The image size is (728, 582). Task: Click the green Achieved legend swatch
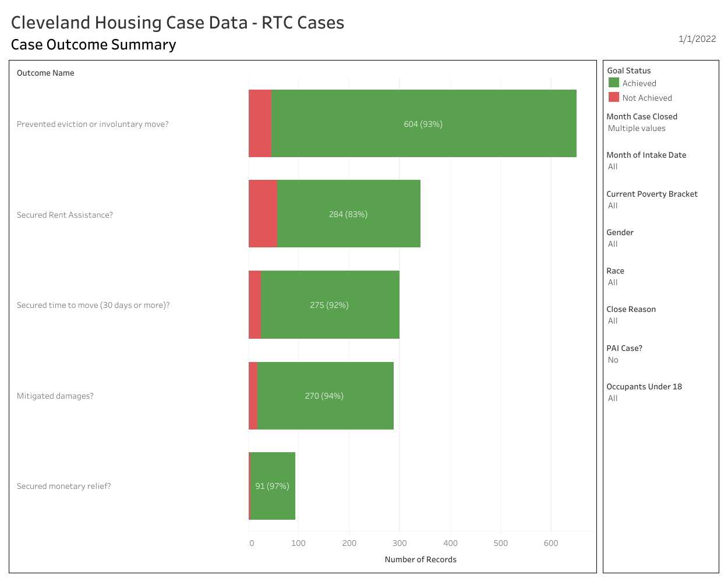click(x=613, y=83)
